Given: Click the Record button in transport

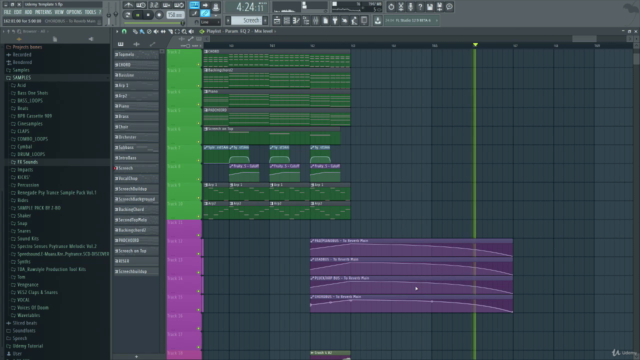Looking at the screenshot, I should click(x=159, y=15).
